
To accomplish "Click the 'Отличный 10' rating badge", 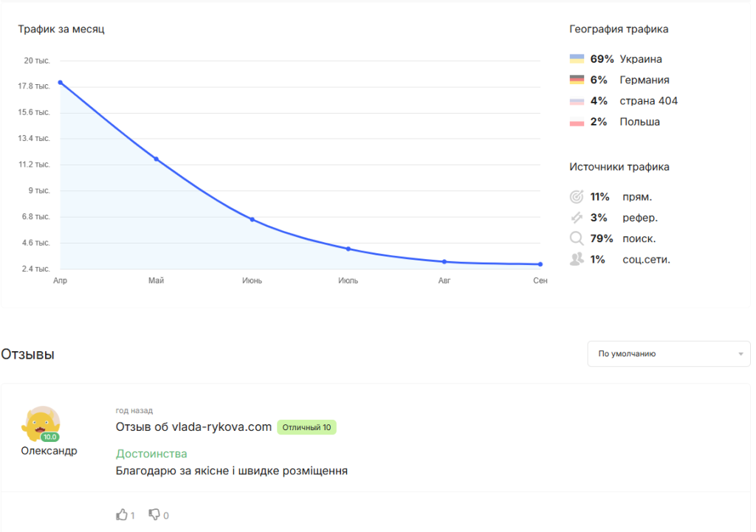I will [x=306, y=427].
